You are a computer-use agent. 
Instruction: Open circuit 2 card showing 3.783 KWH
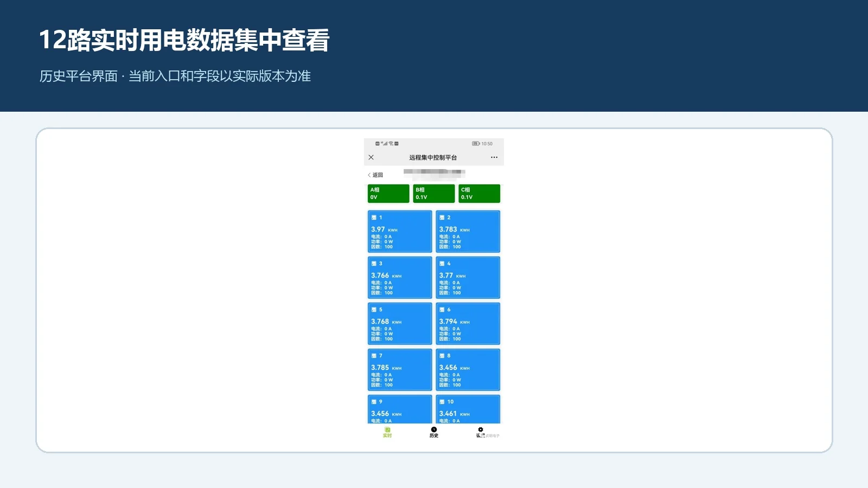click(x=468, y=232)
